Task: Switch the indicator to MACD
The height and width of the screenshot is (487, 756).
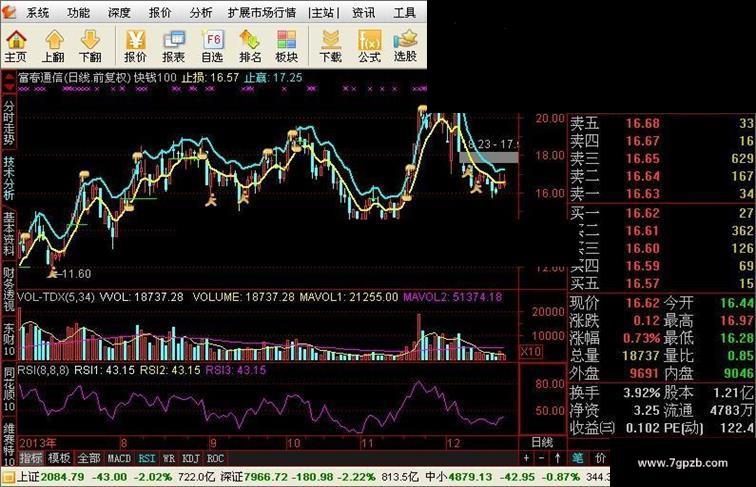Action: 119,458
